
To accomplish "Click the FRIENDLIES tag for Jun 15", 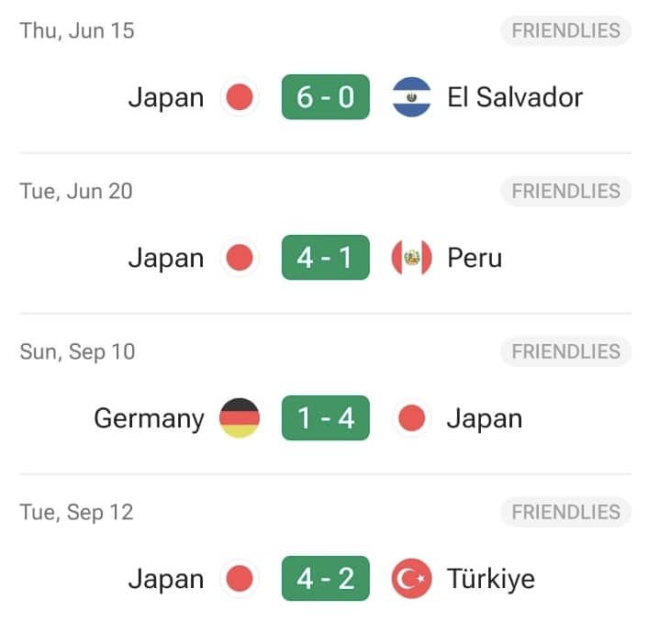I will pos(565,30).
